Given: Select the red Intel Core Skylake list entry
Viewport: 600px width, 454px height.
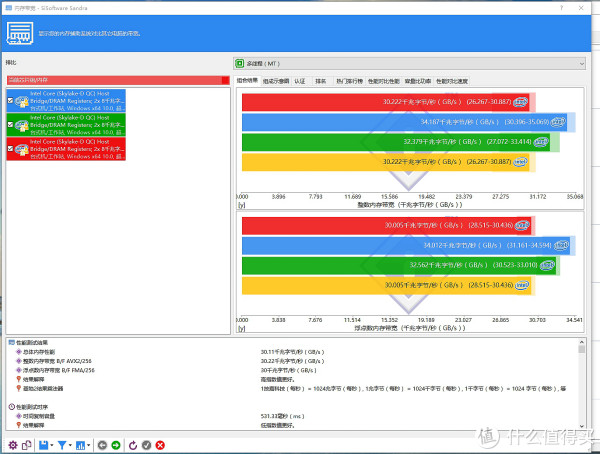Looking at the screenshot, I should [x=66, y=149].
